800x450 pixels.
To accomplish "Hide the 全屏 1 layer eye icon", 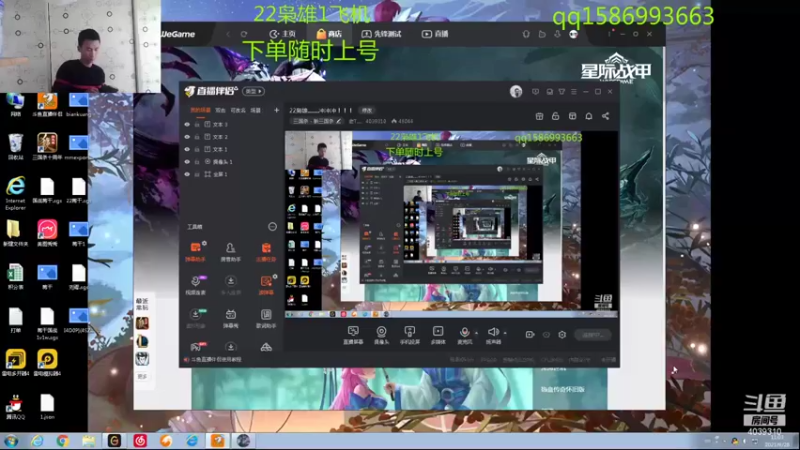I will [187, 174].
